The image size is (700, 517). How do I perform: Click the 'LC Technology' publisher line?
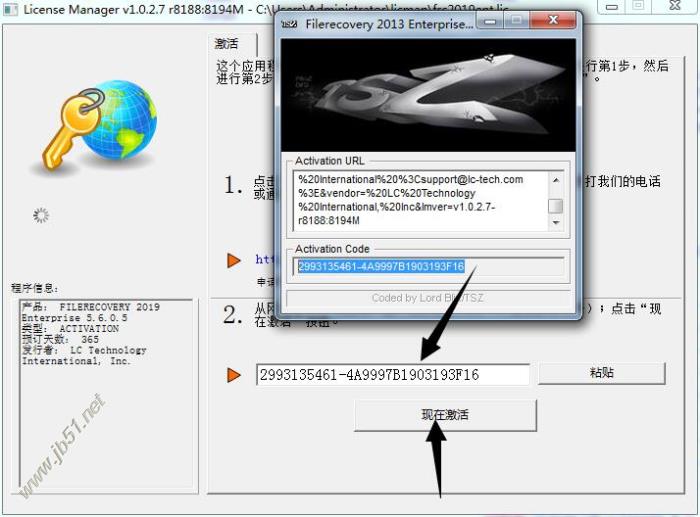[x=108, y=350]
